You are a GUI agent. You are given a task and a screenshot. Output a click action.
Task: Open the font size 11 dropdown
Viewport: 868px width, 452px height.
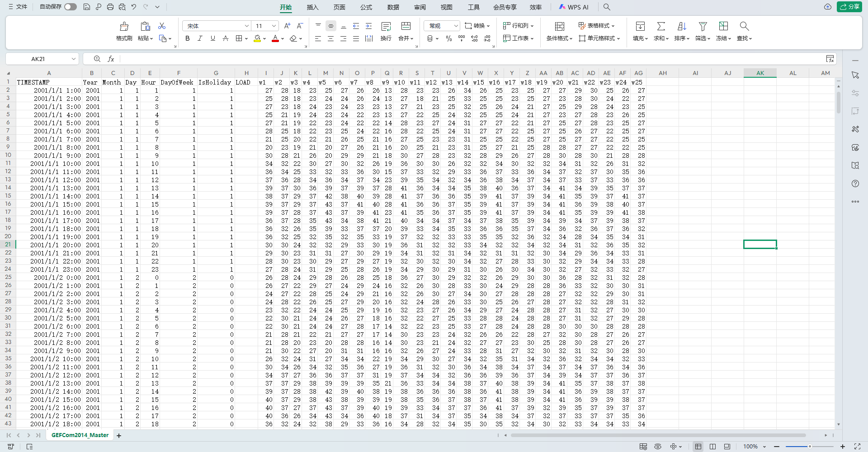pyautogui.click(x=274, y=26)
